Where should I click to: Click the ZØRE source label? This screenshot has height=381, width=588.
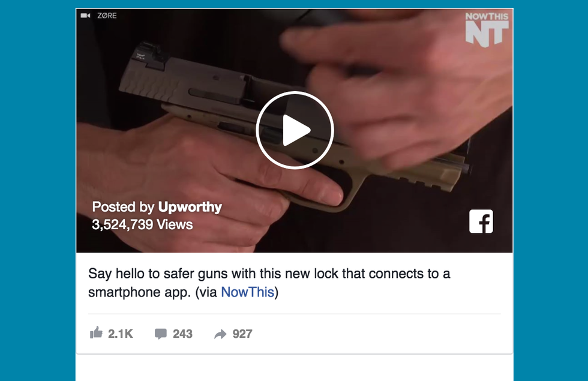coord(107,16)
